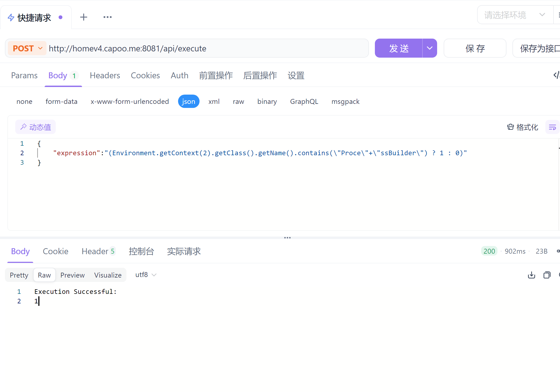Open the POST method dropdown

(27, 48)
